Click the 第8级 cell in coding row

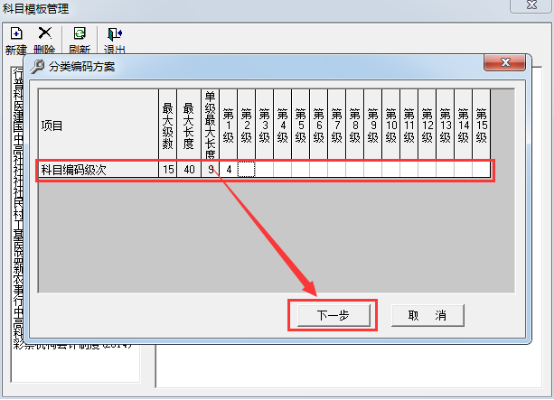click(x=355, y=170)
